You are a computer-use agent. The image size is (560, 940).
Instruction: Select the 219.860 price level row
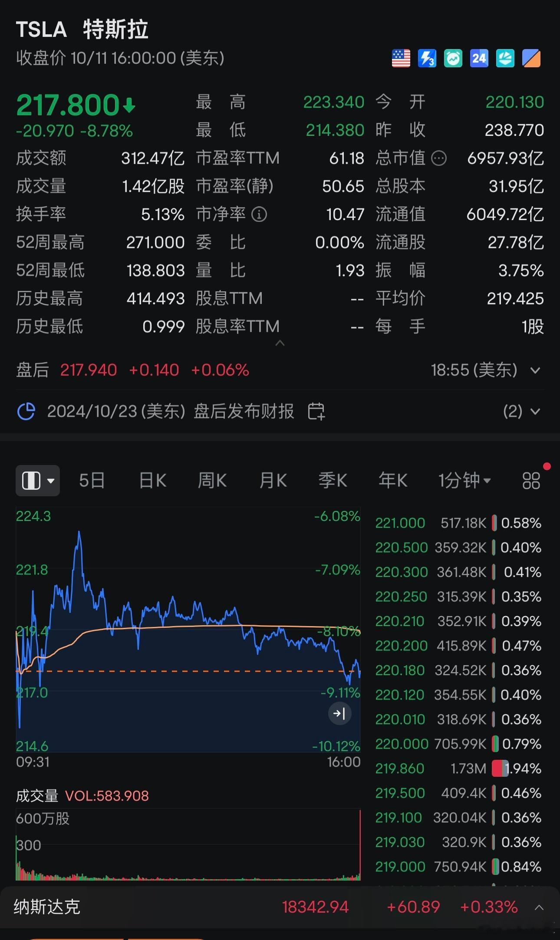point(458,768)
